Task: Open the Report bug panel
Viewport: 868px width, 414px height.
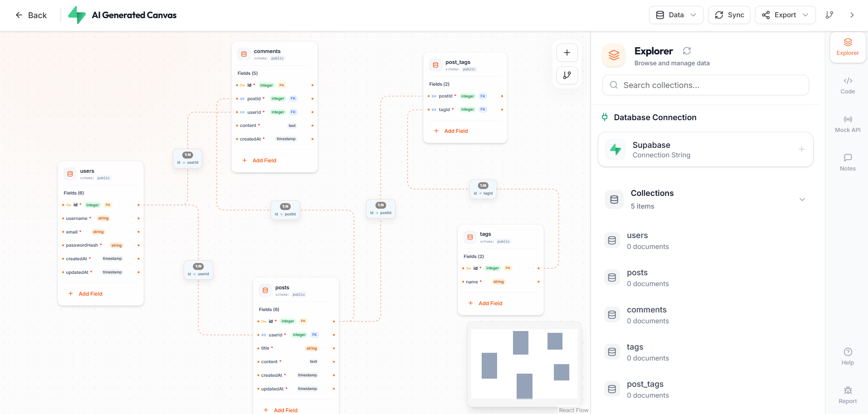Action: click(847, 394)
